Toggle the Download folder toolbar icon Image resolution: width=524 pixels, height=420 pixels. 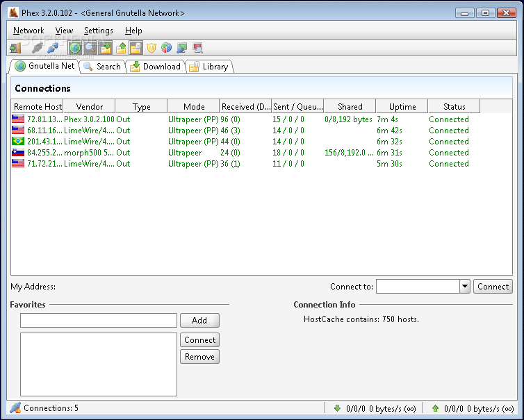[x=106, y=48]
